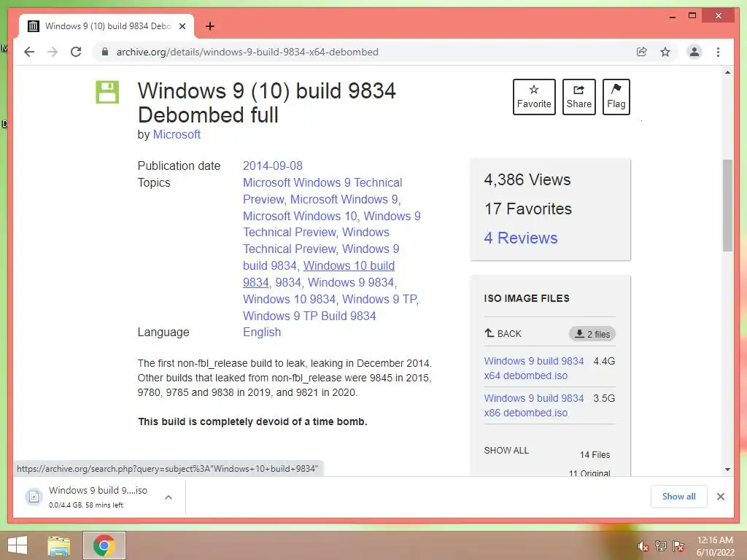Screen dimensions: 747x560
Task: Go back using browser back arrow
Action: [x=29, y=52]
